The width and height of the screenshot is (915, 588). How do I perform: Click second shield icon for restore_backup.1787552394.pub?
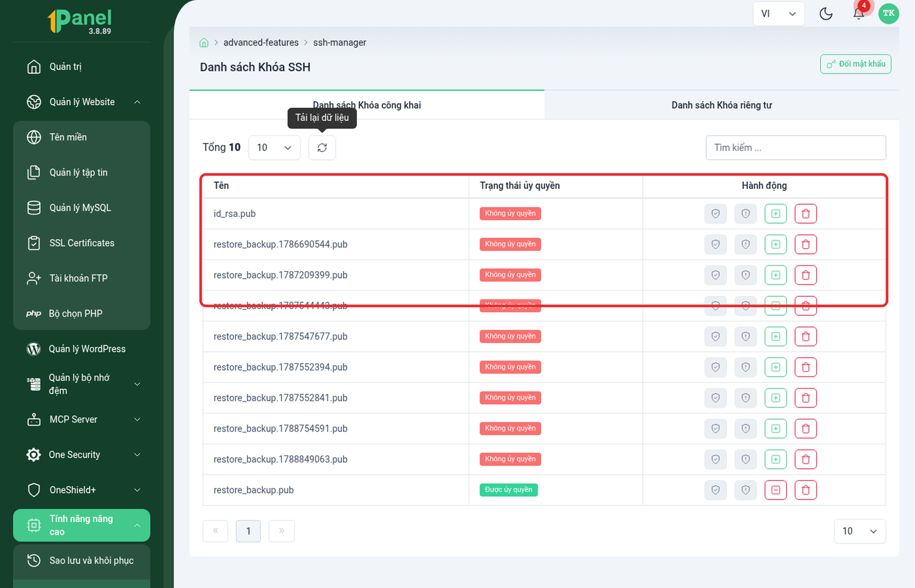[x=746, y=367]
